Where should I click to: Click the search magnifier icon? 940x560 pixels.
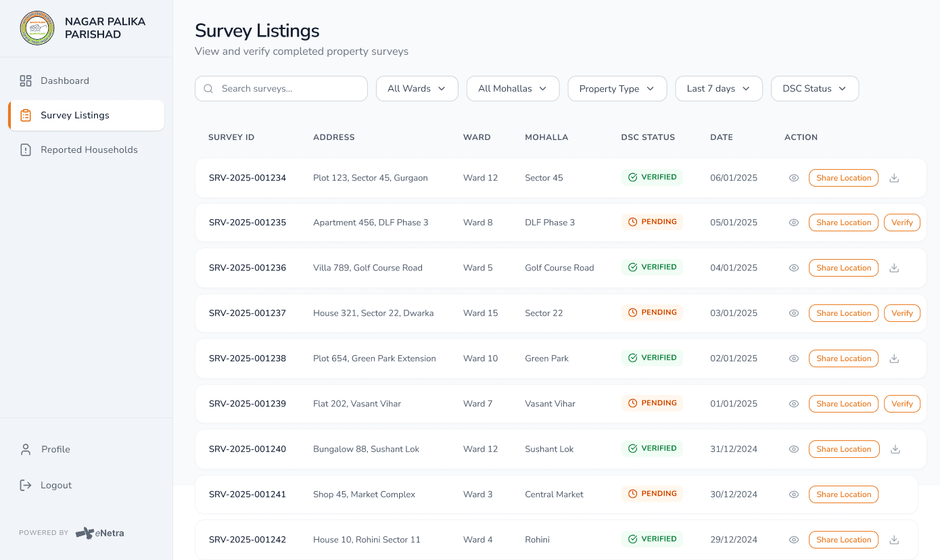coord(208,89)
